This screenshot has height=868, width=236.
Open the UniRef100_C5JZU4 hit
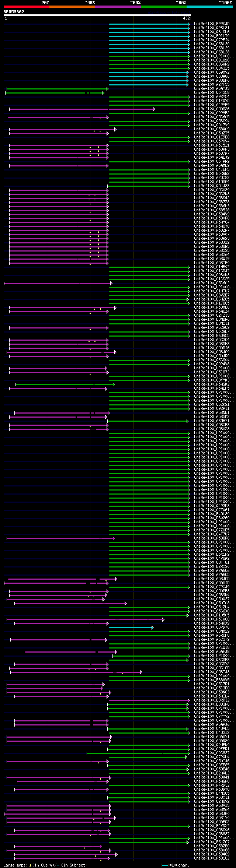(212, 607)
